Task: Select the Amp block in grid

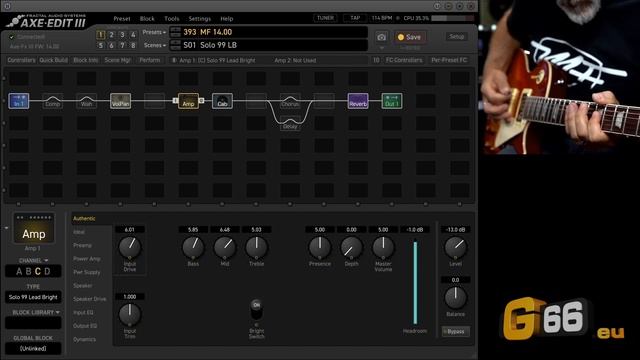Action: pos(188,101)
